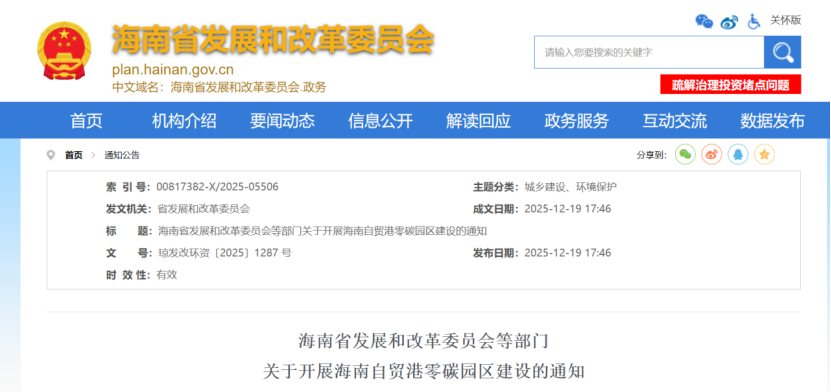This screenshot has width=831, height=392.
Task: Click the 有效 validity value
Action: point(166,275)
